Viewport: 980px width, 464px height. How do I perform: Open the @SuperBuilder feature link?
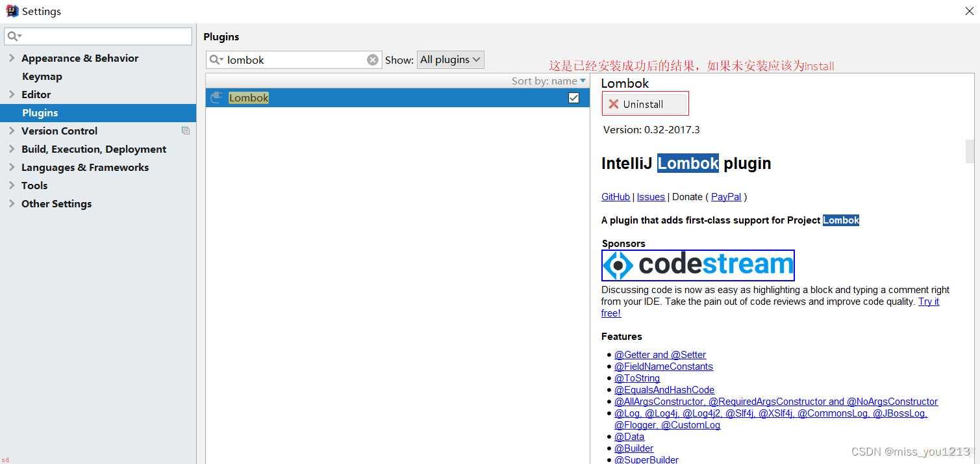pyautogui.click(x=646, y=459)
